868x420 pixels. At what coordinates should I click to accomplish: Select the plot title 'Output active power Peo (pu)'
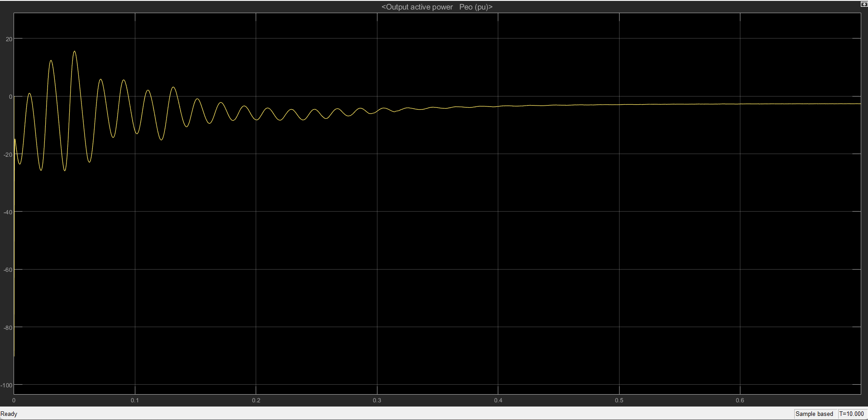pyautogui.click(x=437, y=7)
